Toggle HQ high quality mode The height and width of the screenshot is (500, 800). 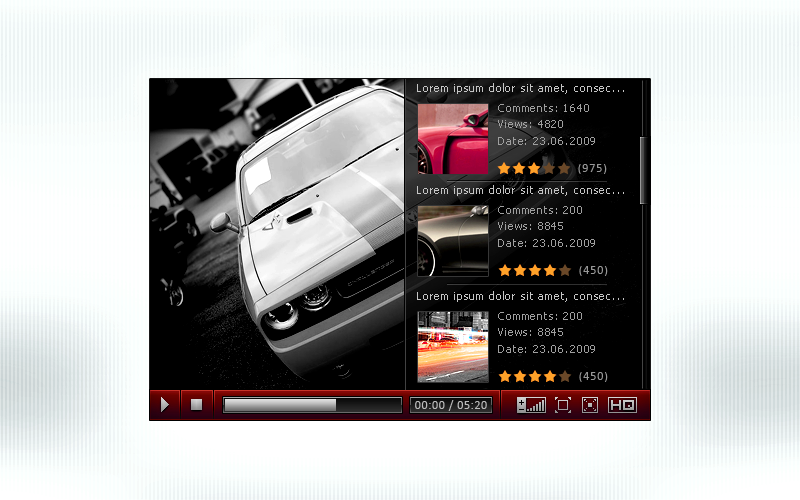click(x=622, y=405)
